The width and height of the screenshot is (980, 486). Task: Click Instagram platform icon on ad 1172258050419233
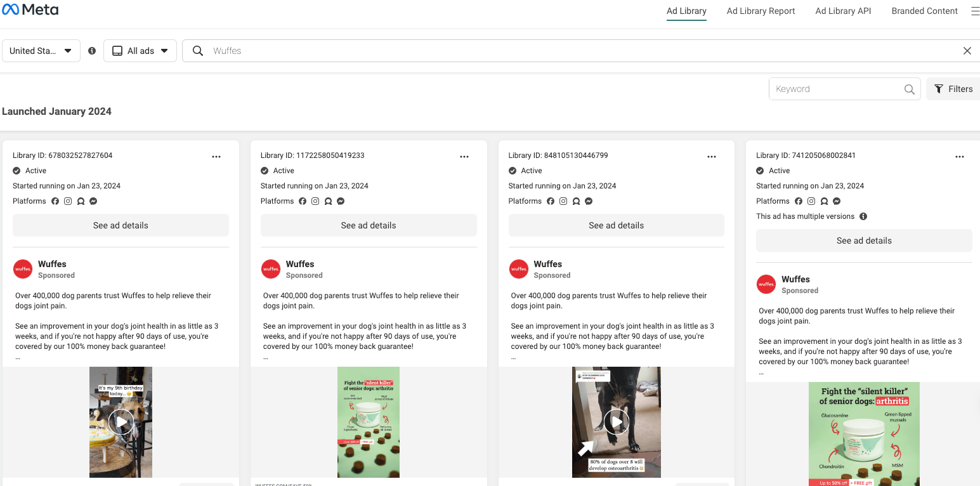tap(315, 201)
